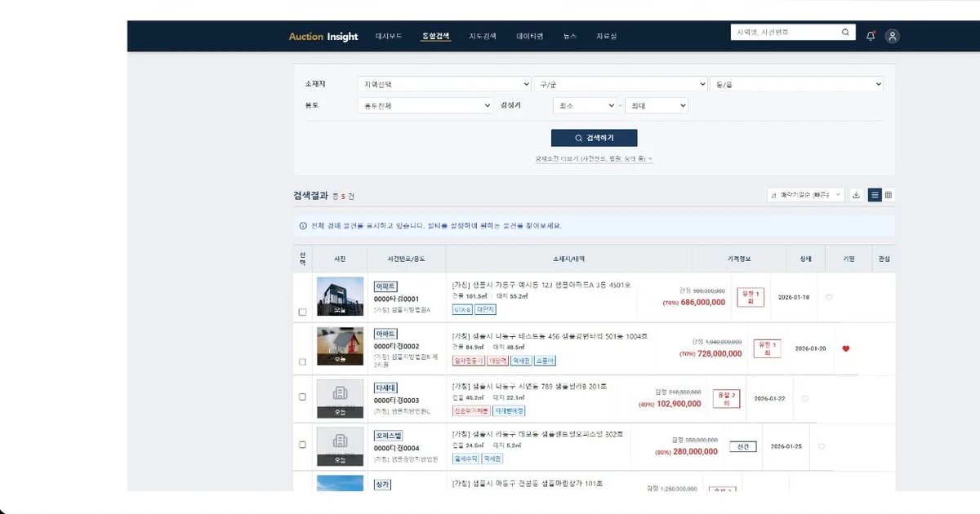
Task: Open the placeholder thumbnail of listing 0000타경0003
Action: click(x=340, y=399)
